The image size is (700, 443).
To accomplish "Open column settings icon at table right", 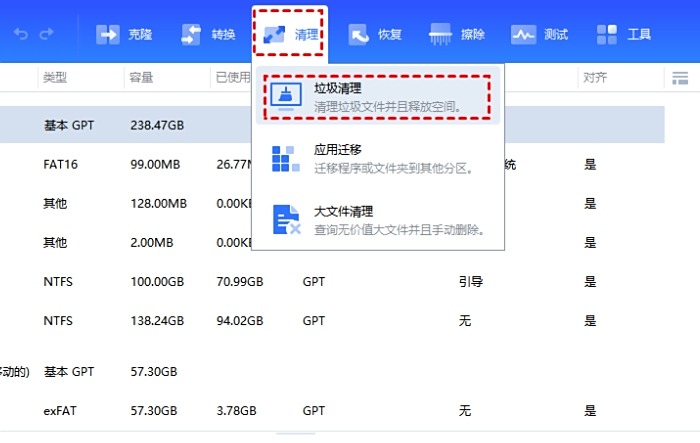I will click(x=680, y=78).
